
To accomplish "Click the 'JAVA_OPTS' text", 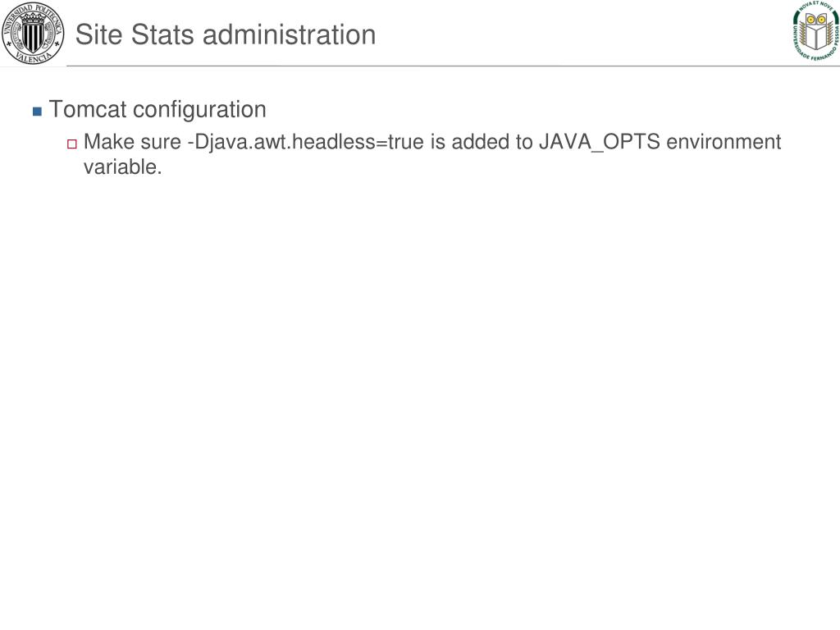I will 599,143.
